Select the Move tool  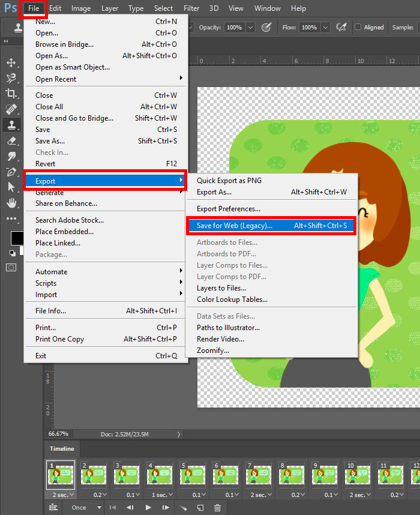[11, 62]
